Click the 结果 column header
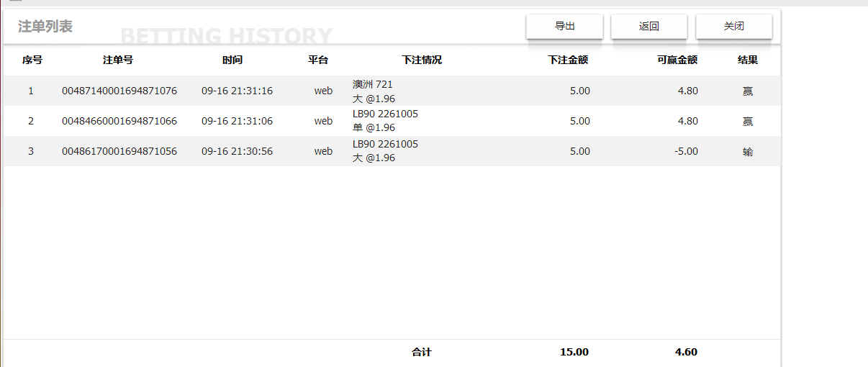Viewport: 868px width, 367px height. (748, 60)
